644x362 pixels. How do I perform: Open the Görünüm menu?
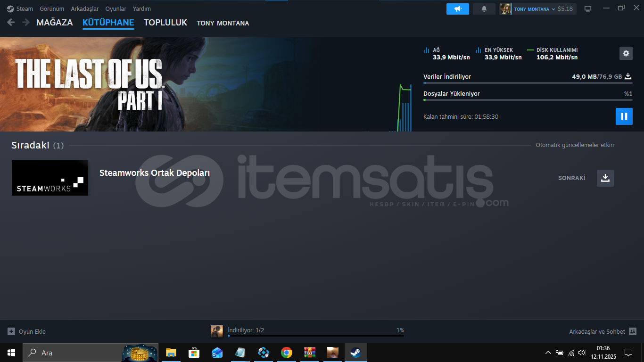click(51, 9)
